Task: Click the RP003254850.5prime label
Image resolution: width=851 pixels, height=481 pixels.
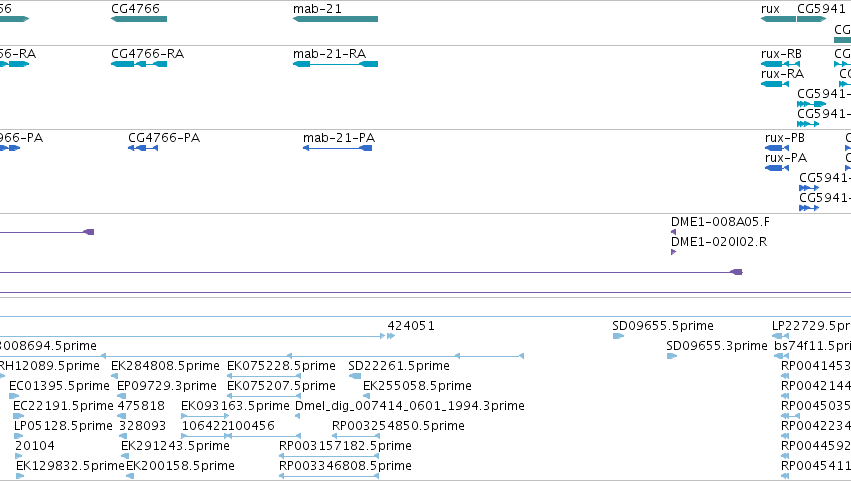Action: tap(398, 426)
